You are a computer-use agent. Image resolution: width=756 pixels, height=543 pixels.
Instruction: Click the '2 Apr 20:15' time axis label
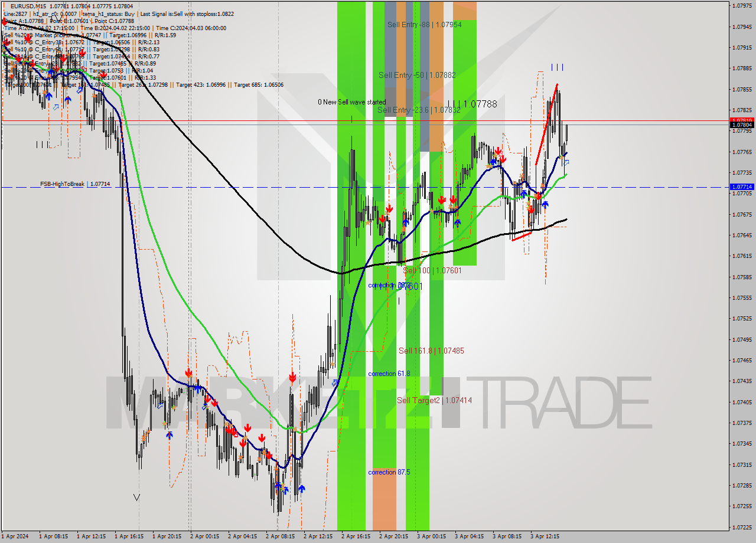394,537
